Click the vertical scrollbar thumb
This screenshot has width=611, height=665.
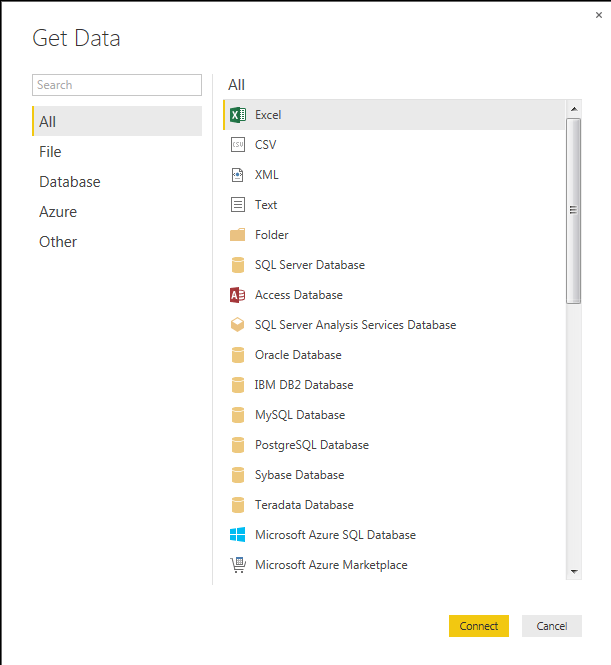pyautogui.click(x=574, y=211)
